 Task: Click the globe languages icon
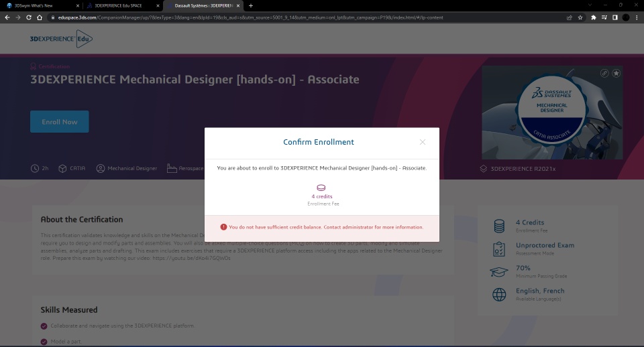499,295
